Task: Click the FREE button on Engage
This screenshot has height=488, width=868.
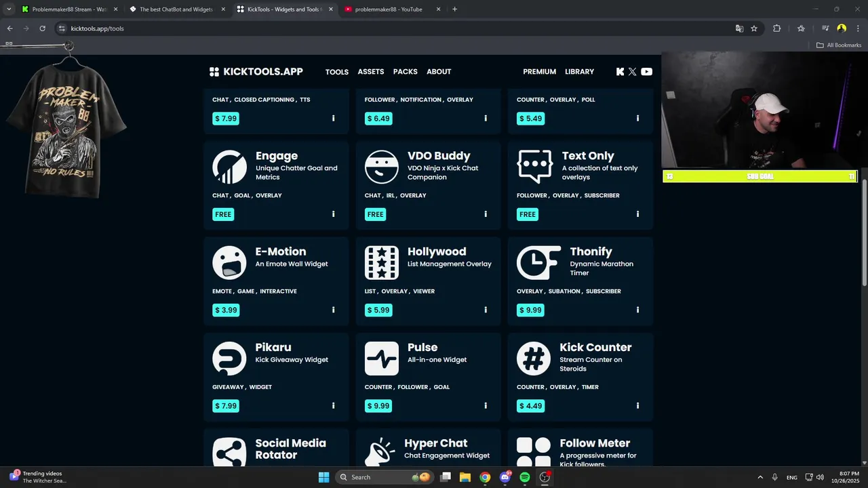Action: [223, 214]
